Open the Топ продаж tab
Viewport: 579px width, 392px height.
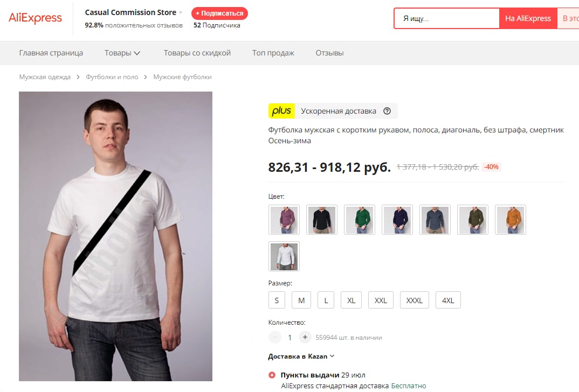[273, 53]
